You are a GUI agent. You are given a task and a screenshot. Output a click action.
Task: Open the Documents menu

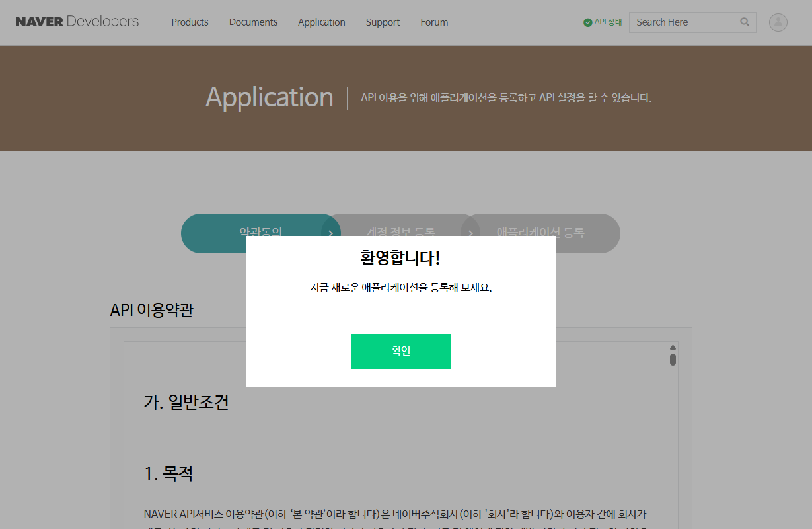point(253,22)
